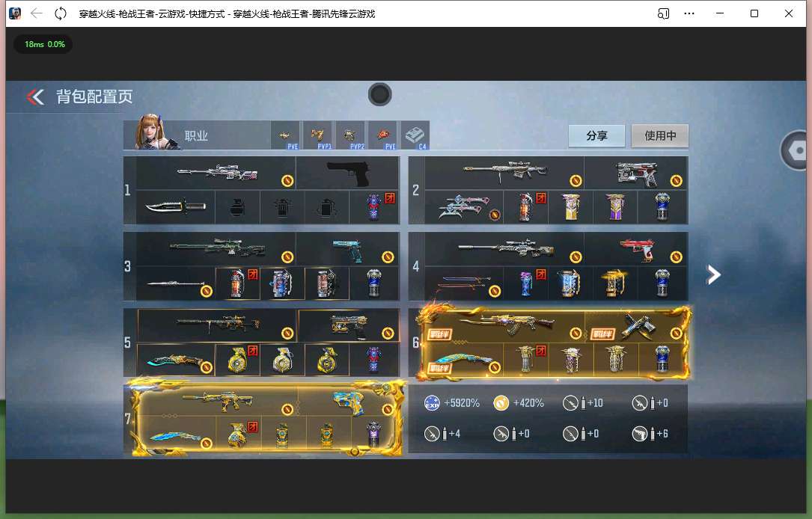Select the black Desert Eagle pistol in bag 1
Image resolution: width=812 pixels, height=519 pixels.
coord(348,173)
